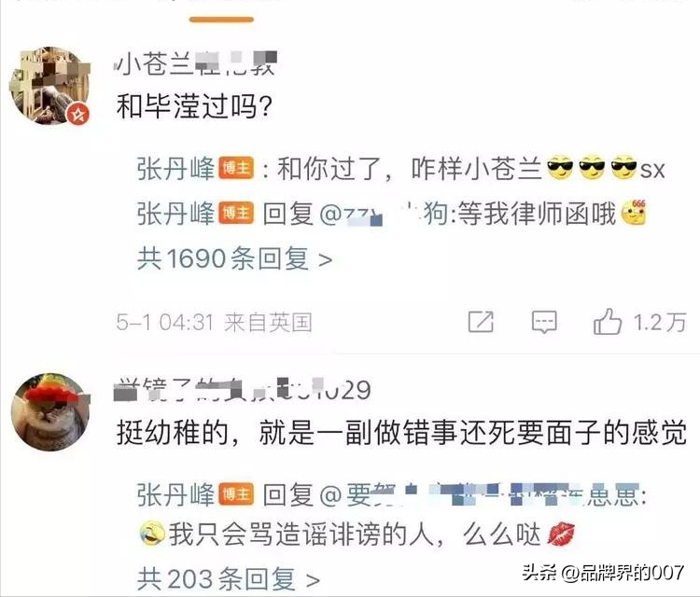Tap the 博主 badge in the bottom reply
Screen dimensions: 700x597
(x=236, y=494)
